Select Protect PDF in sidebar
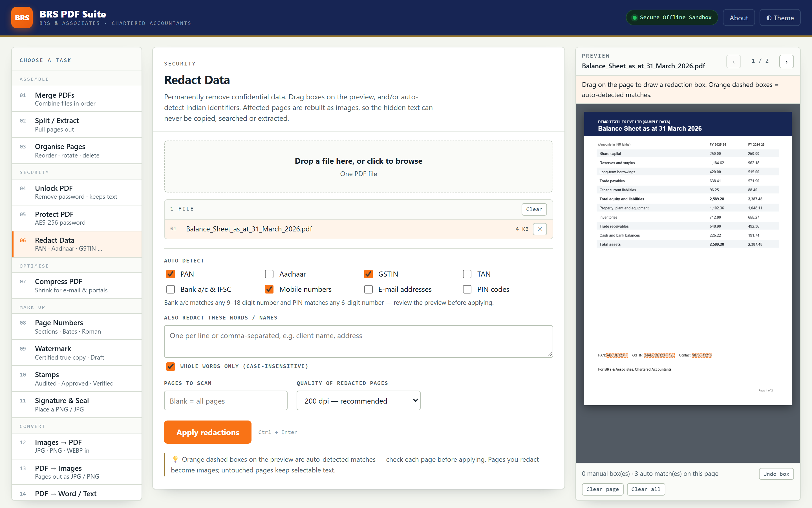This screenshot has width=812, height=508. tap(77, 218)
